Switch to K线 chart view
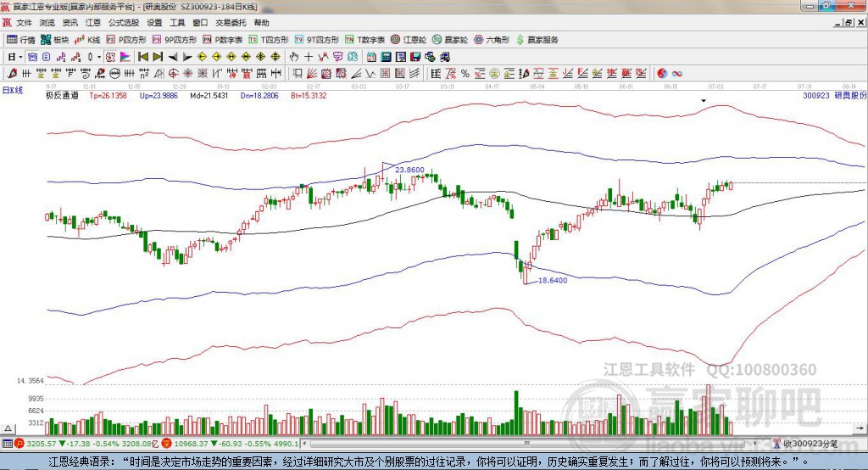The height and width of the screenshot is (470, 868). click(87, 40)
